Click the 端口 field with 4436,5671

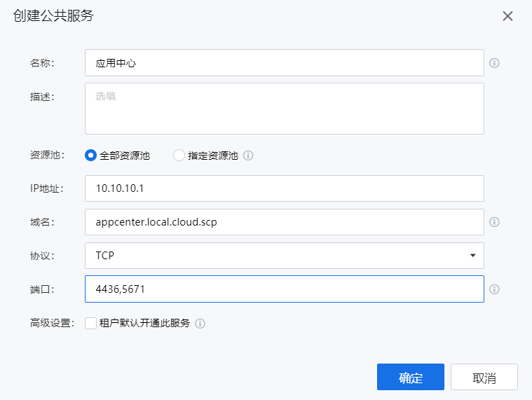[x=284, y=289]
